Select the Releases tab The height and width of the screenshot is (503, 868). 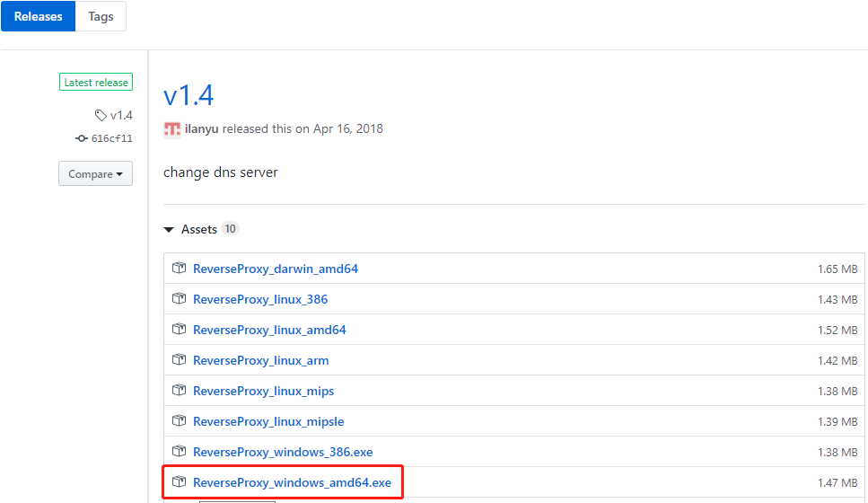click(x=38, y=16)
